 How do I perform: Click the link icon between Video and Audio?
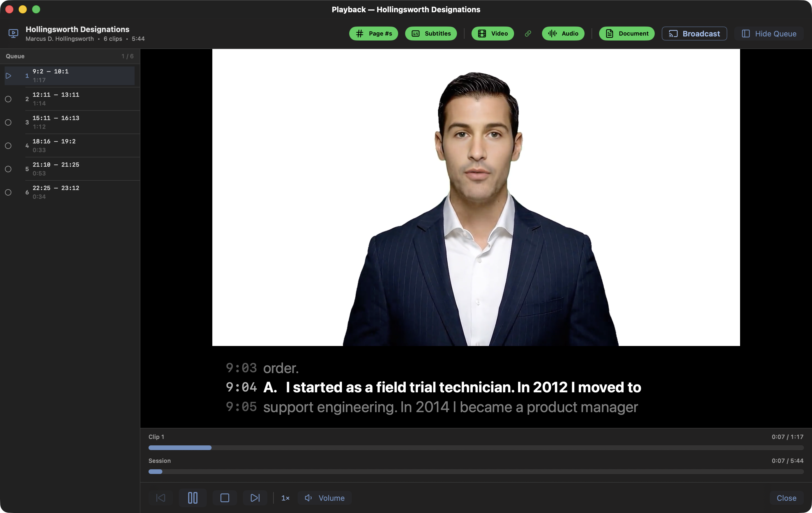pos(528,34)
